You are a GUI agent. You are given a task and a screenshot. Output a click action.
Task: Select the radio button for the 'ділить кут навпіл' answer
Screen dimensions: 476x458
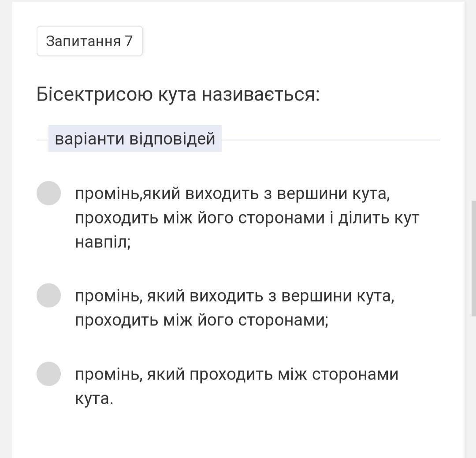48,193
